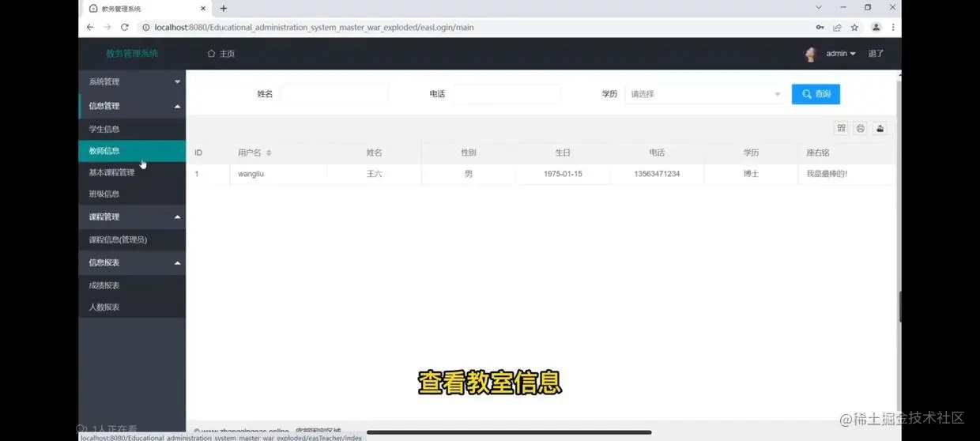Click the 13563471234 phone cell
This screenshot has width=980, height=441.
(657, 174)
